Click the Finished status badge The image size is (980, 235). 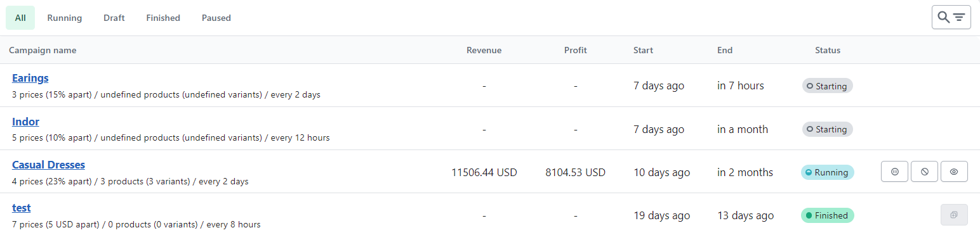[828, 215]
